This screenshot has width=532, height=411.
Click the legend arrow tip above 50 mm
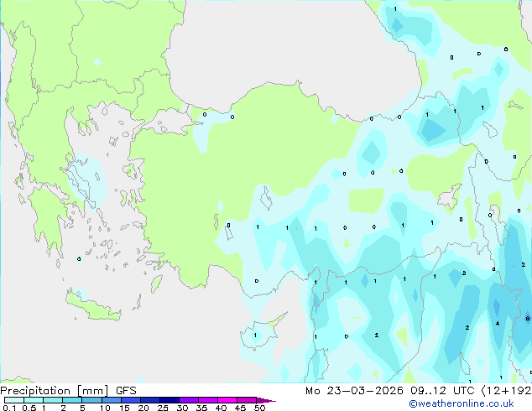tap(266, 400)
